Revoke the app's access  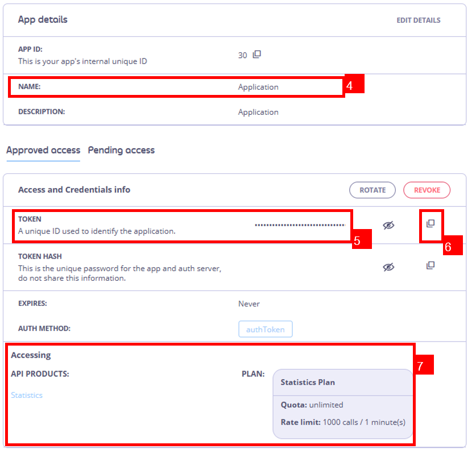click(x=427, y=190)
